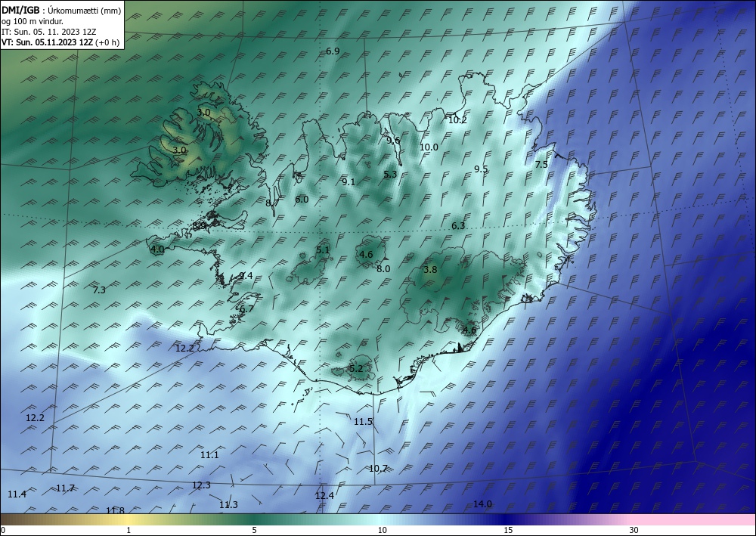Image resolution: width=756 pixels, height=536 pixels.
Task: Click the 5.3 value label
Action: click(x=390, y=175)
